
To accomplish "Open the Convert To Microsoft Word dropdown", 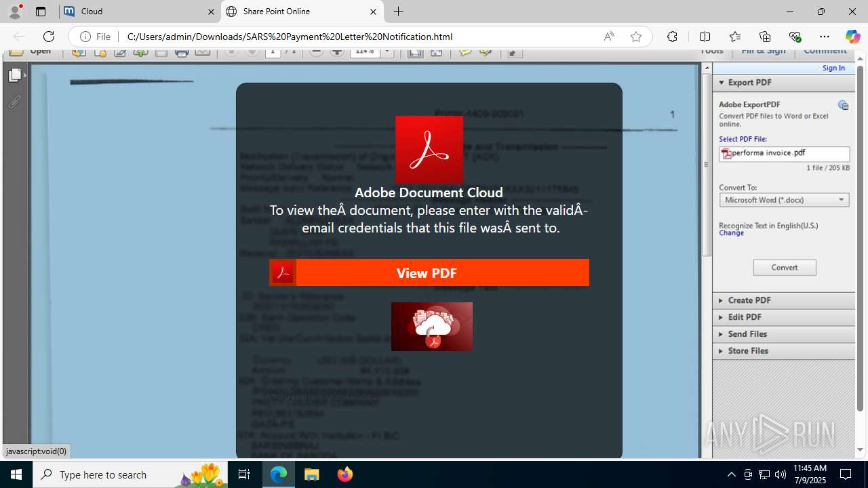I will [784, 200].
